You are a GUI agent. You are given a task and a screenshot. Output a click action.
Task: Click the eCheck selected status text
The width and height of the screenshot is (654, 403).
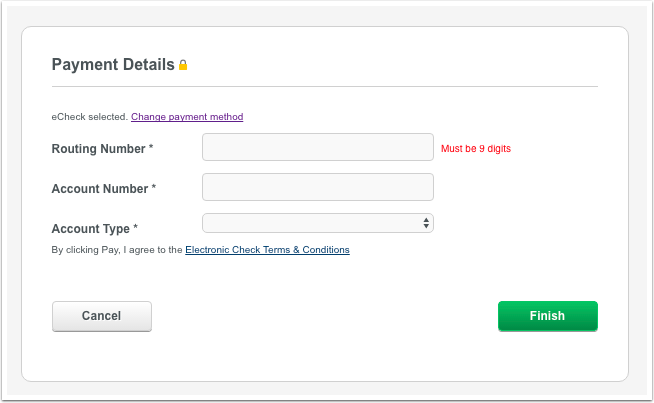click(x=90, y=117)
